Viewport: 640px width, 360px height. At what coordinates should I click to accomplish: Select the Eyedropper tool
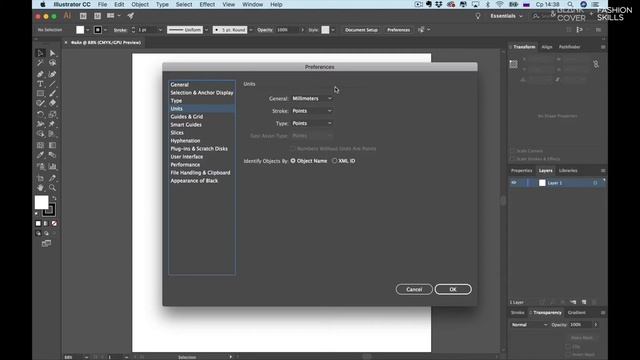point(40,155)
